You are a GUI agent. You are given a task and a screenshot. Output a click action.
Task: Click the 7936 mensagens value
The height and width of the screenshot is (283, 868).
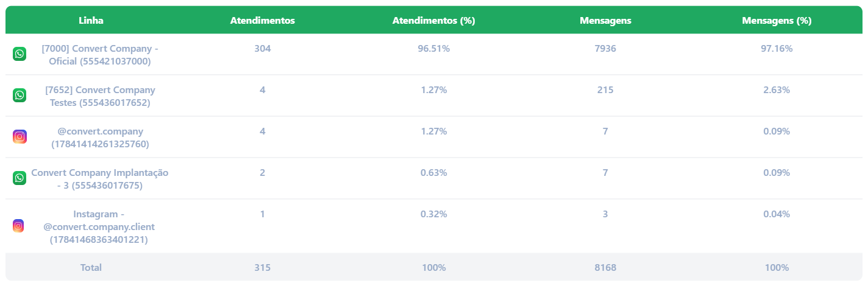point(605,49)
